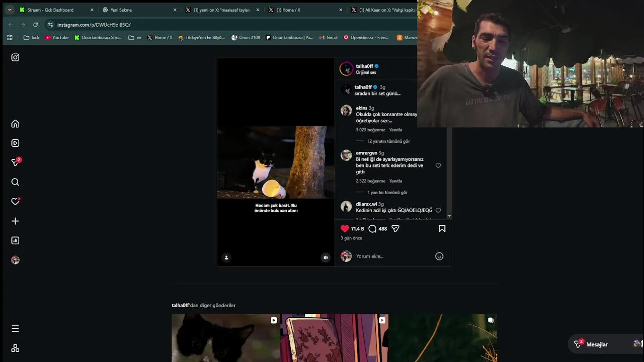Open the black kitten post thumbnail

coord(225,338)
